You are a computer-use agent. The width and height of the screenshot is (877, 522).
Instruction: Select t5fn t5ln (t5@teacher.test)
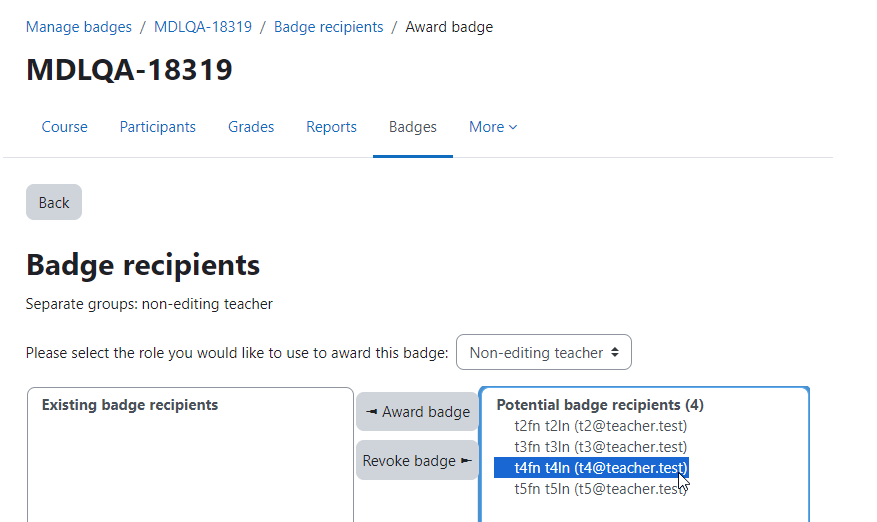point(601,488)
